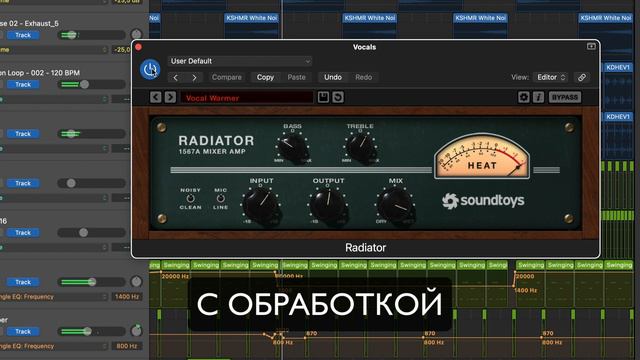Open the Vocal Warmer preset field
Screen dimensions: 640x360
point(247,98)
